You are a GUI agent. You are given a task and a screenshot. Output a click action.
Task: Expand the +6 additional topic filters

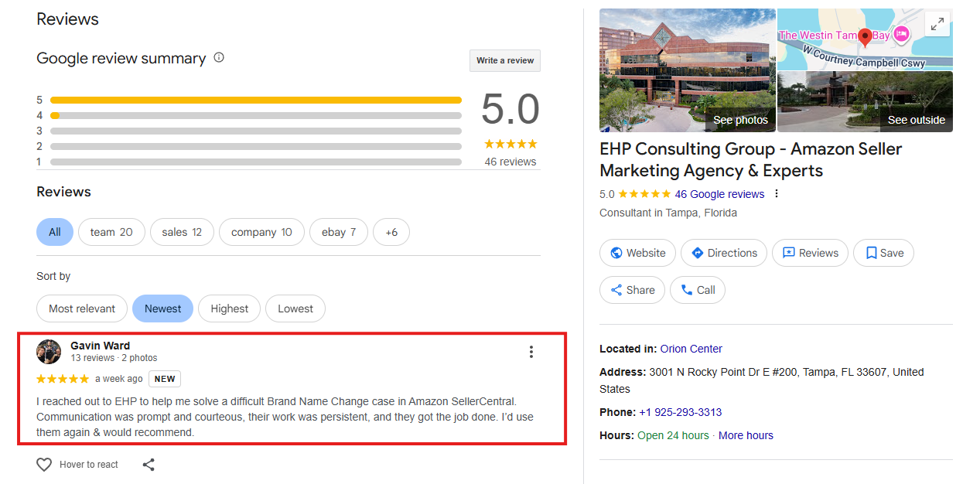click(x=391, y=232)
